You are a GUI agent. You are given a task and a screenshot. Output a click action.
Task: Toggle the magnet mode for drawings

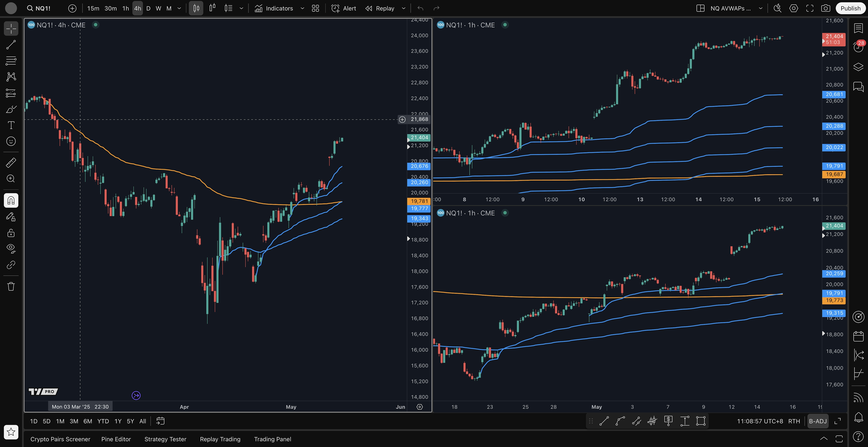point(11,201)
